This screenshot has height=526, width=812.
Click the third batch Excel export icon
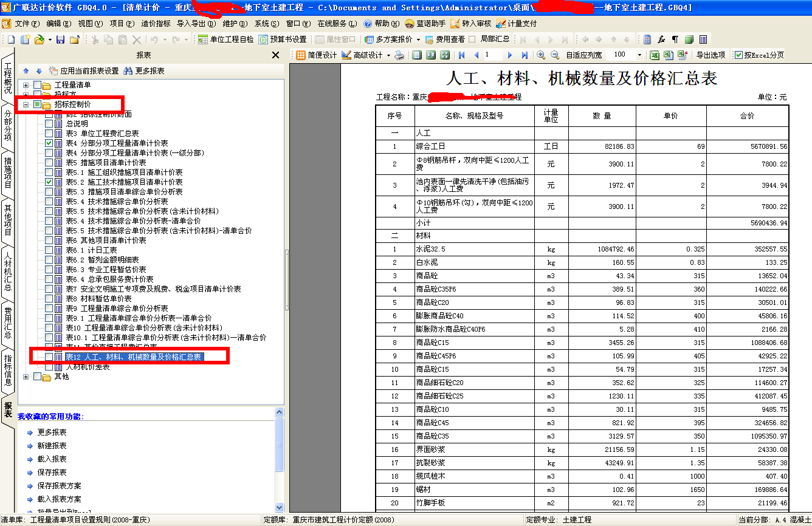(x=682, y=55)
